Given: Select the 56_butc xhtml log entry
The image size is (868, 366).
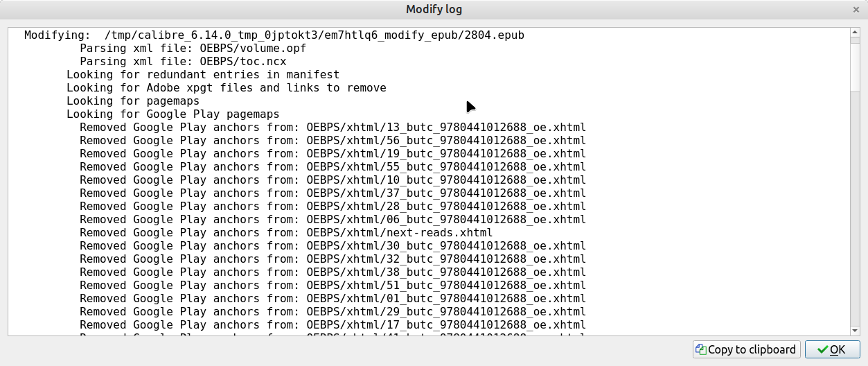Looking at the screenshot, I should [333, 141].
